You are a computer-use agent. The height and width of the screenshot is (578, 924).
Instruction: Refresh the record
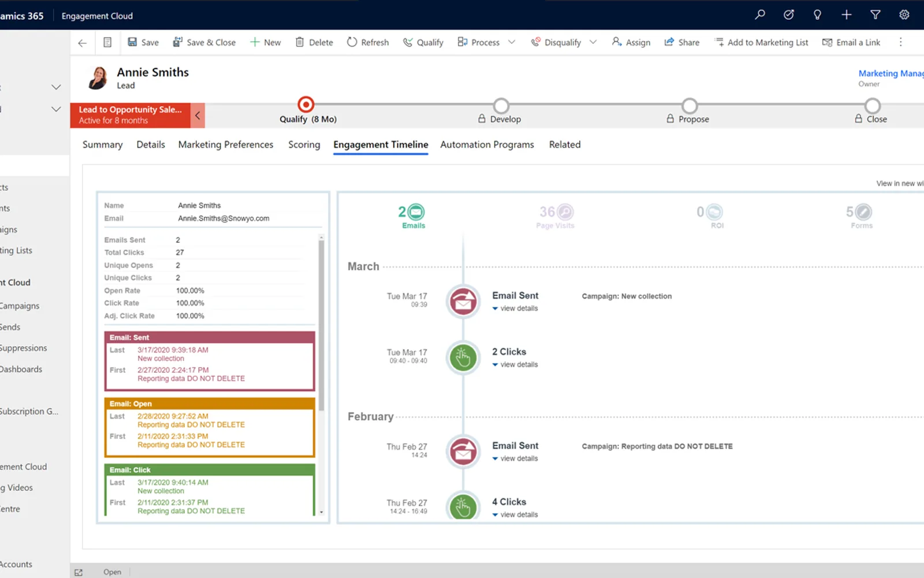click(368, 42)
